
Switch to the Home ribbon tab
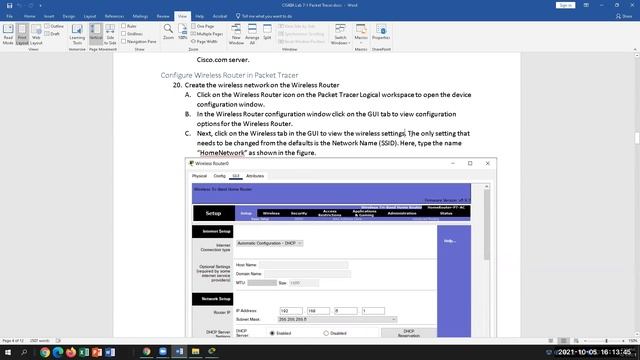coord(29,16)
